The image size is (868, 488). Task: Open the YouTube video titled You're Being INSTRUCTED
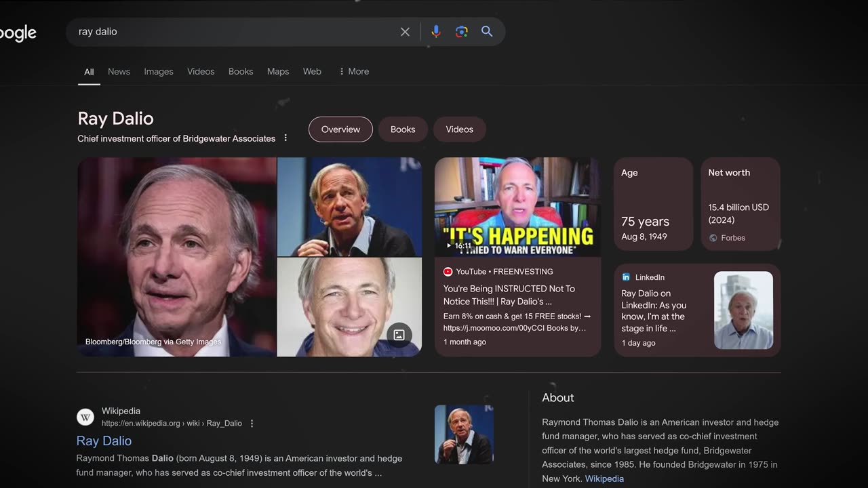[509, 295]
